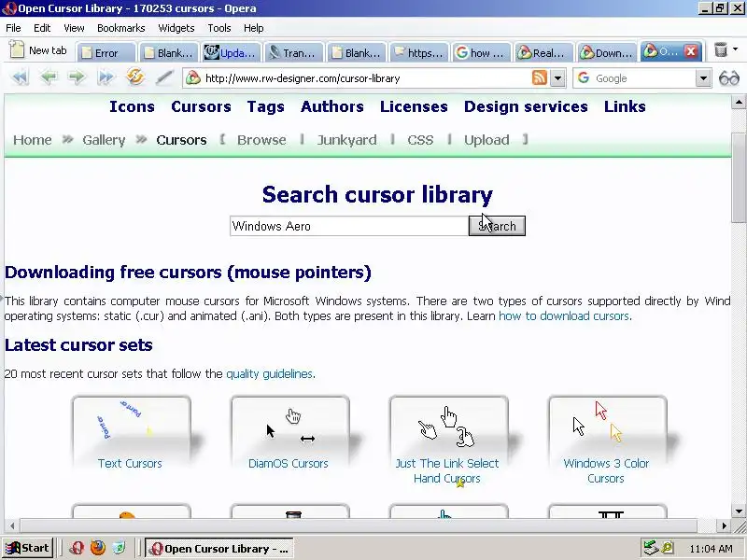This screenshot has width=747, height=560.
Task: Click the vertical scrollbar down arrow
Action: click(x=739, y=511)
